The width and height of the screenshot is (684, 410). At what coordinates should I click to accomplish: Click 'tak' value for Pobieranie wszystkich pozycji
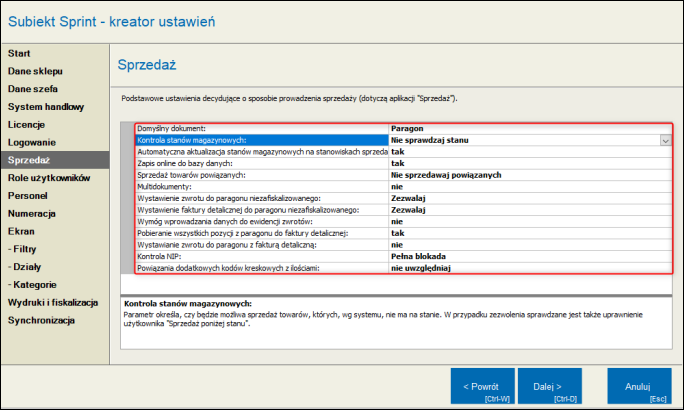[x=530, y=233]
